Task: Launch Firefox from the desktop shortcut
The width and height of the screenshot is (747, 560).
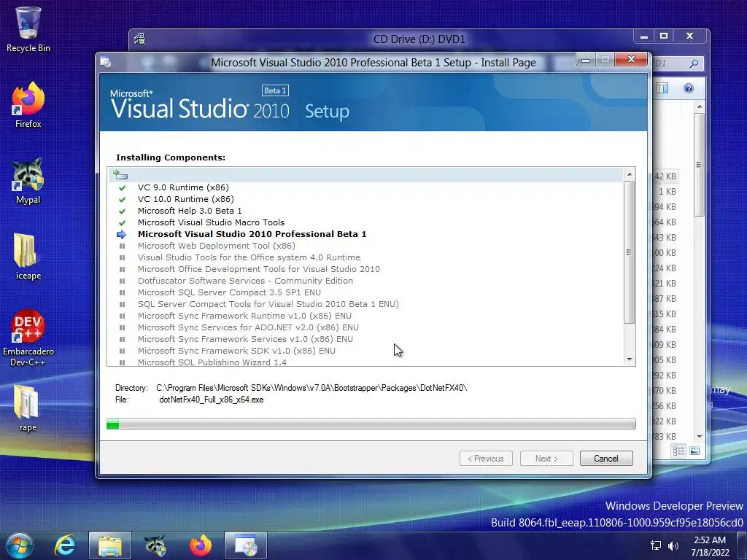Action: [x=28, y=105]
